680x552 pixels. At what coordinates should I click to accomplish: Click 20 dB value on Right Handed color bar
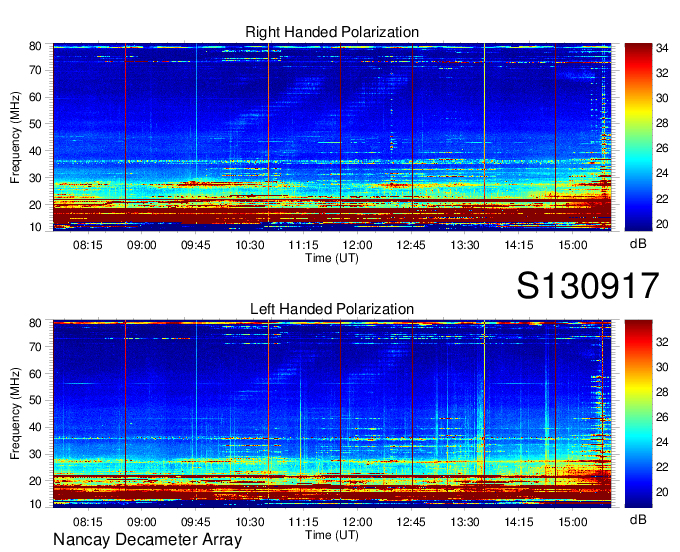coord(662,224)
